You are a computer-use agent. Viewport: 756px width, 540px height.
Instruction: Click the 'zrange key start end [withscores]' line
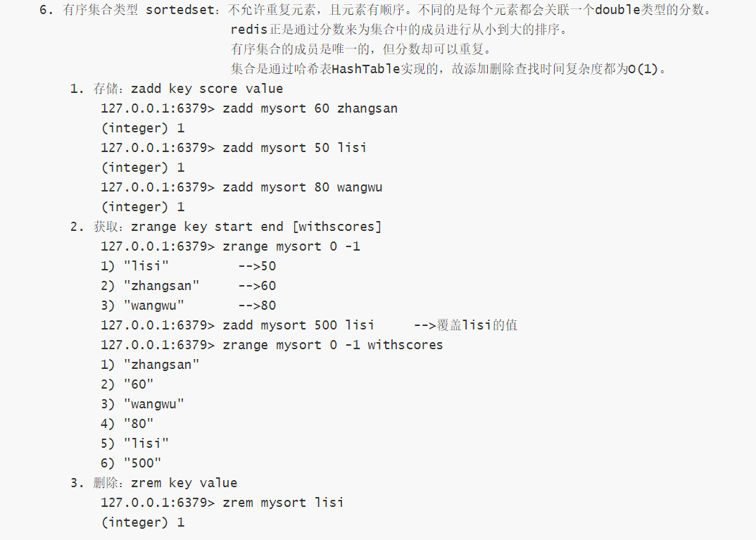(x=256, y=227)
